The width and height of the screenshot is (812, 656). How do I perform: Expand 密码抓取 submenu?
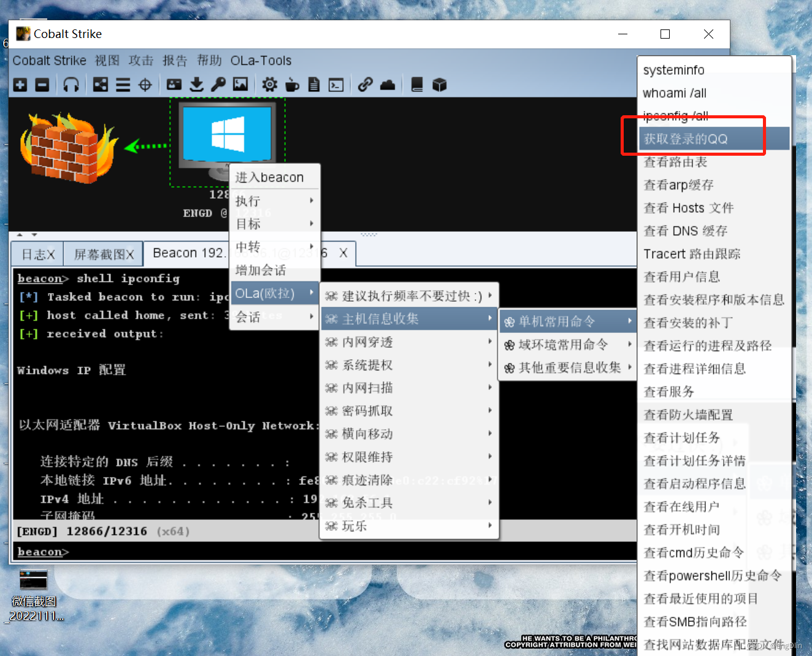[409, 411]
